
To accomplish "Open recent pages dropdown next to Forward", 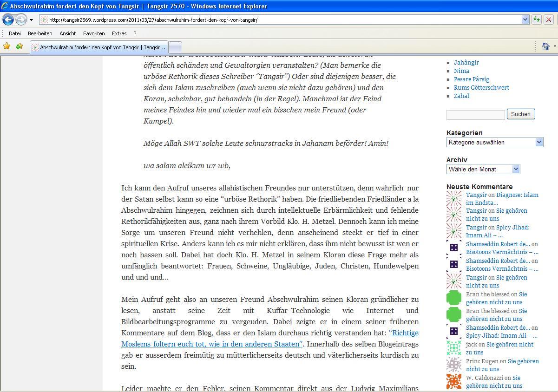I will [x=31, y=20].
